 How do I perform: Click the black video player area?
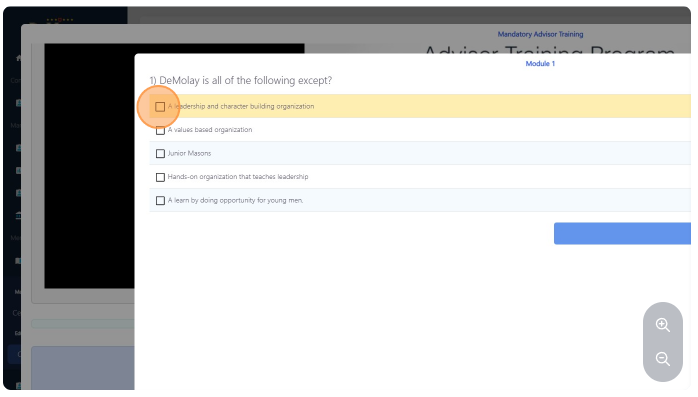click(89, 166)
